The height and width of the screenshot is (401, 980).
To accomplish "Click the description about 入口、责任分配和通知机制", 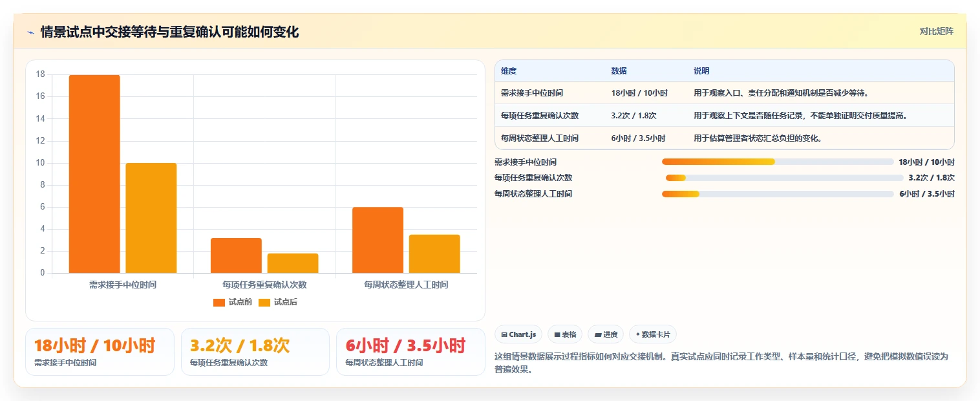I will 782,93.
